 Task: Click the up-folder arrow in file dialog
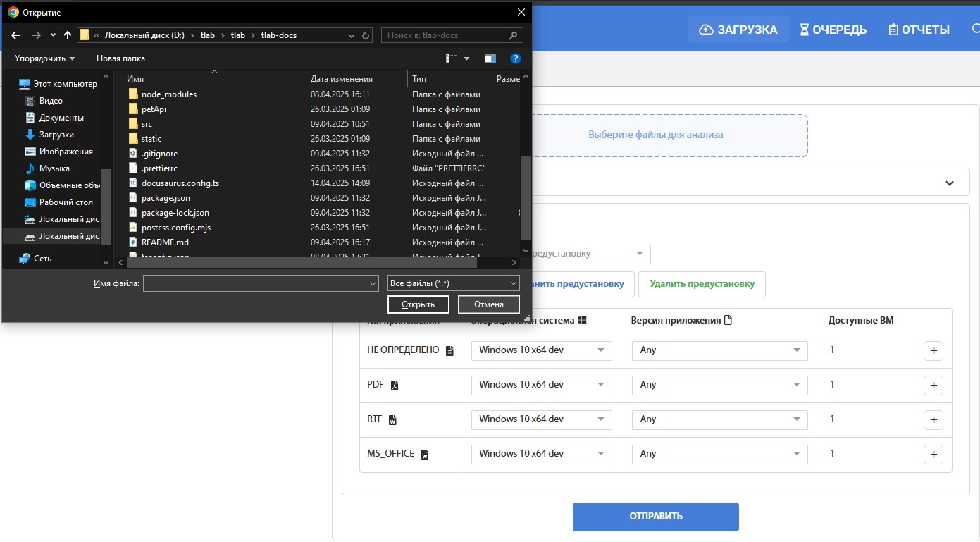tap(68, 35)
